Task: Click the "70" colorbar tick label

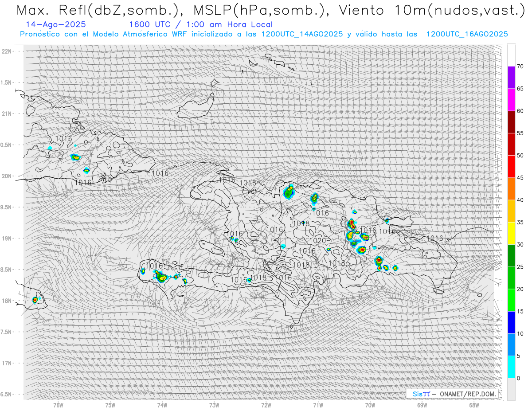Action: pyautogui.click(x=520, y=67)
